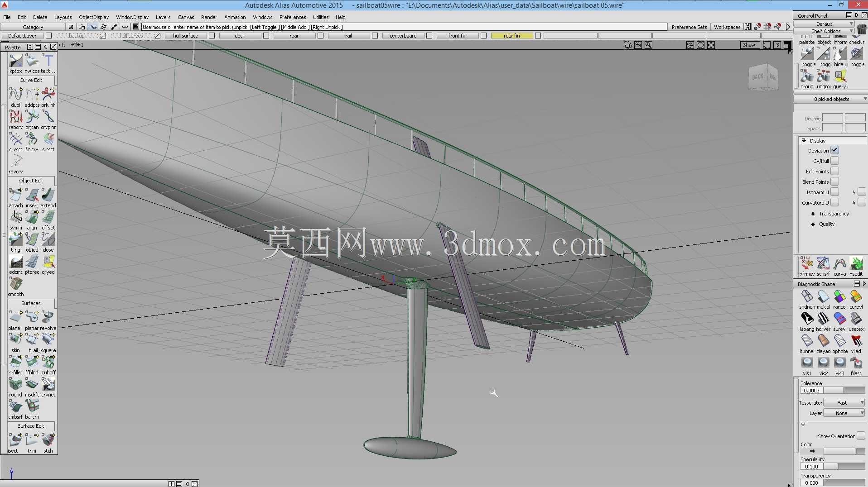The height and width of the screenshot is (487, 868).
Task: Choose the rancol random color shade
Action: point(839,296)
